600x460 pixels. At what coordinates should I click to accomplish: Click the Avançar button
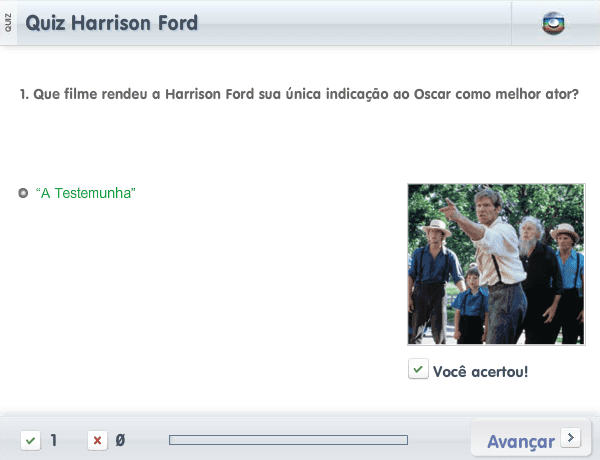pos(531,439)
